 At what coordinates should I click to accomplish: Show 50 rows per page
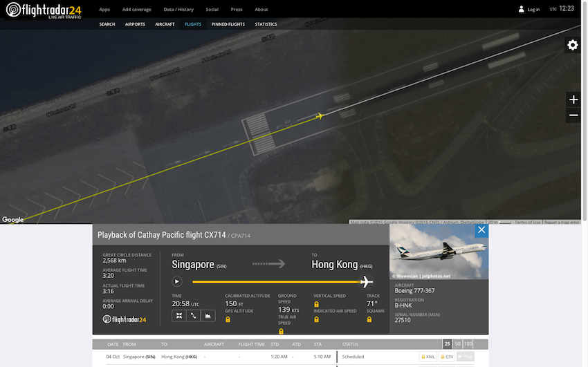pyautogui.click(x=457, y=344)
